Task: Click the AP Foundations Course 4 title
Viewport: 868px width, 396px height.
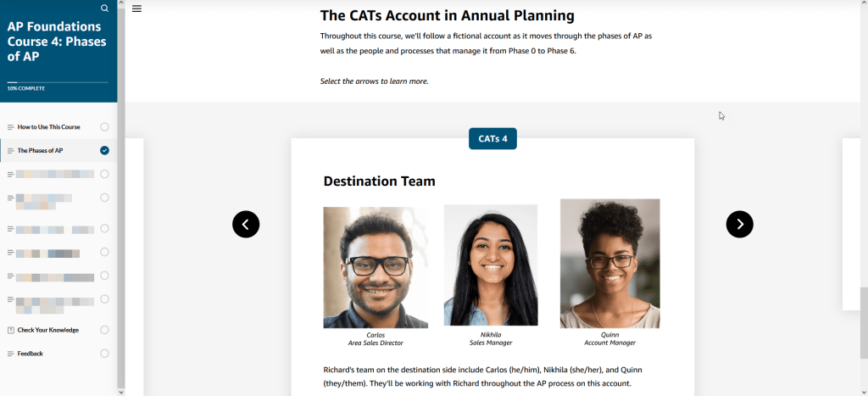Action: click(x=54, y=42)
